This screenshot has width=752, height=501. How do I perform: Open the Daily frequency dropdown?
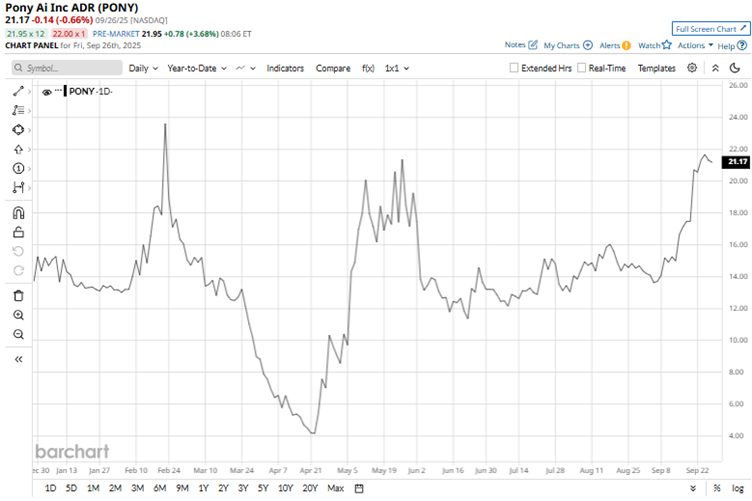(x=143, y=68)
